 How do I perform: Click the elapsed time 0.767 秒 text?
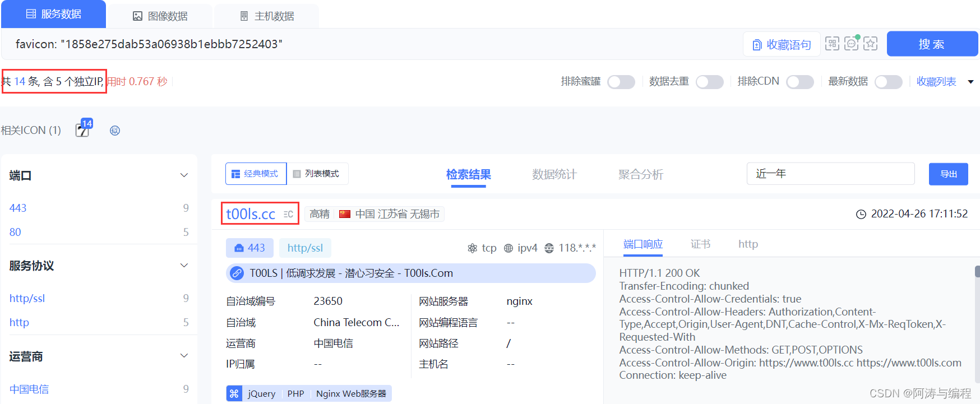coord(137,82)
